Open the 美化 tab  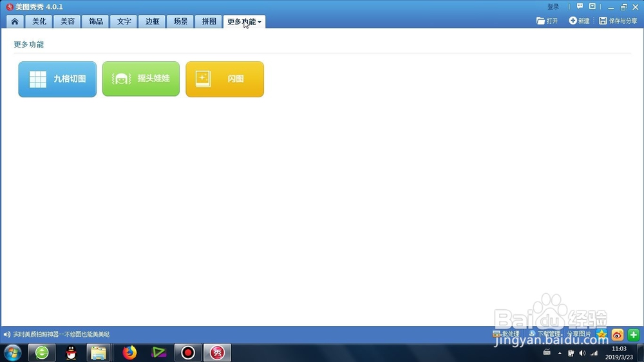39,21
